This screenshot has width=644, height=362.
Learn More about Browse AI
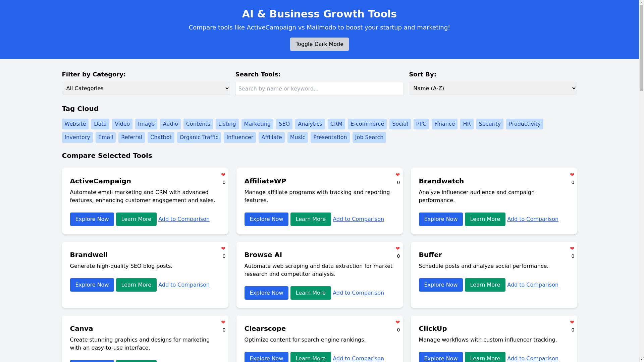pyautogui.click(x=311, y=293)
